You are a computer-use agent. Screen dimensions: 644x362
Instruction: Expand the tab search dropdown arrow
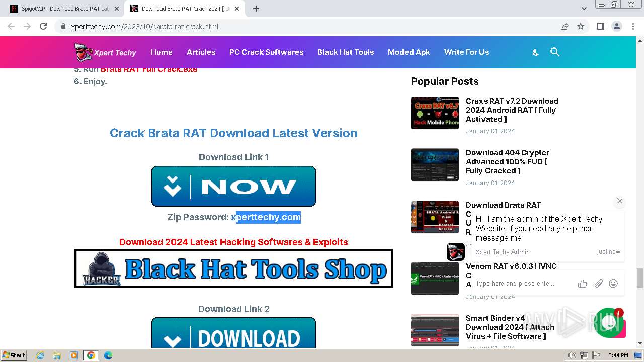tap(584, 9)
